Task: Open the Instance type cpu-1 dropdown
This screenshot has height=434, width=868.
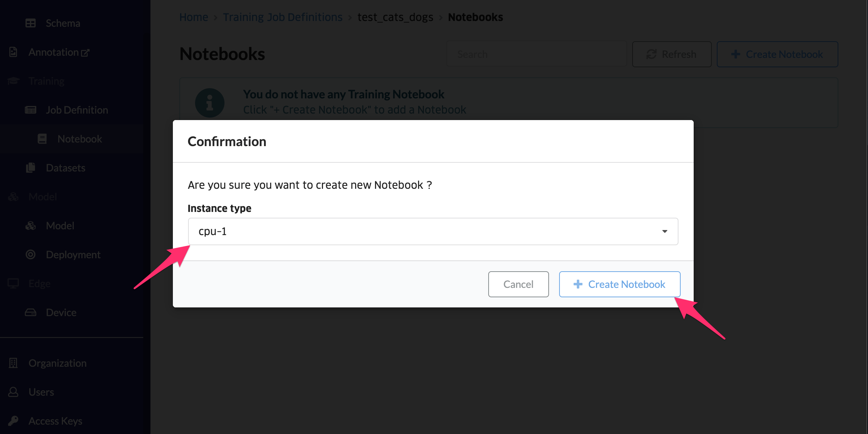Action: point(433,231)
